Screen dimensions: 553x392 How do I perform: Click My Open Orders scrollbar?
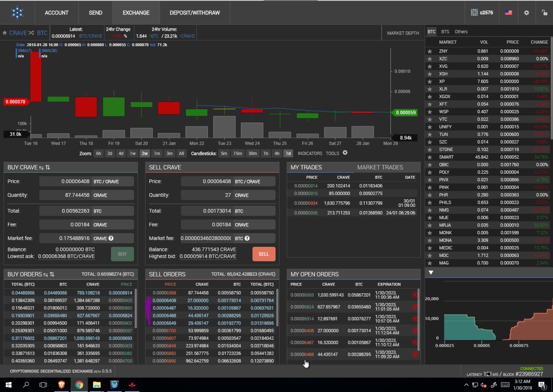418,320
